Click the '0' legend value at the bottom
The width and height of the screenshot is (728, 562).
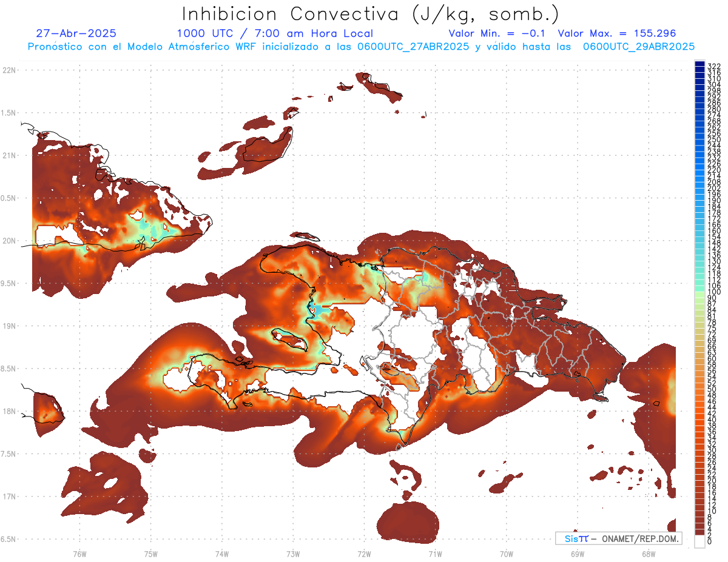click(x=710, y=541)
